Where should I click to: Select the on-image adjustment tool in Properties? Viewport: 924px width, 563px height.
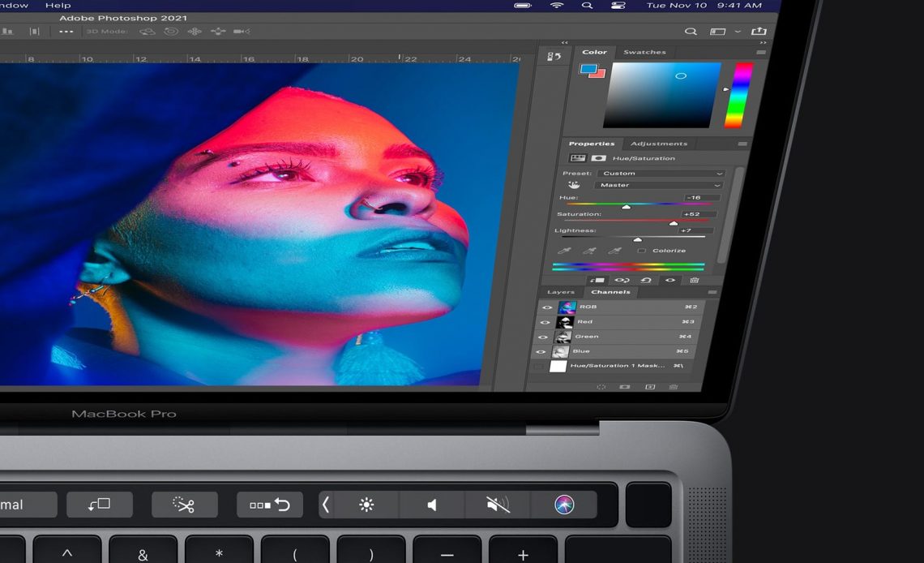575,184
